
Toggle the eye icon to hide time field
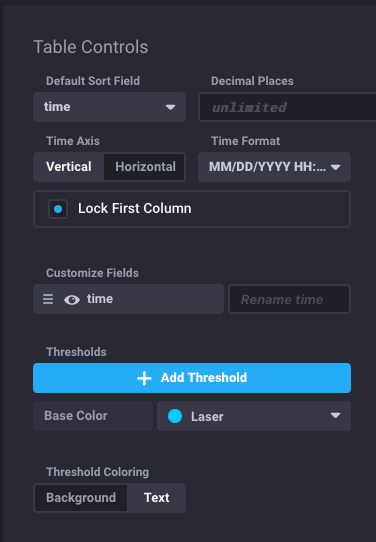pyautogui.click(x=72, y=300)
